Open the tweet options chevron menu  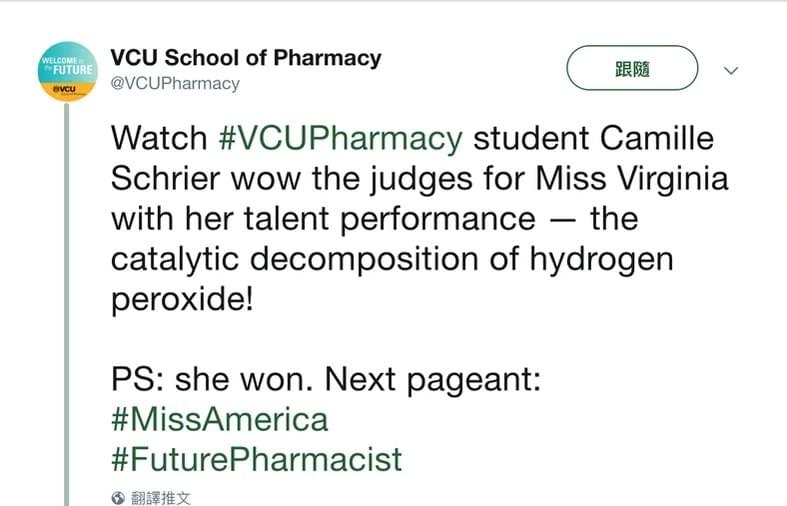731,70
